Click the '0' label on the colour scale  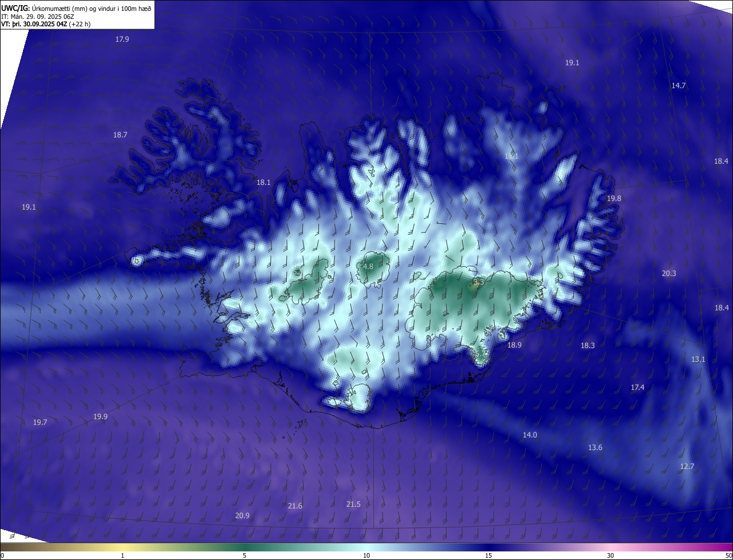coord(2,555)
